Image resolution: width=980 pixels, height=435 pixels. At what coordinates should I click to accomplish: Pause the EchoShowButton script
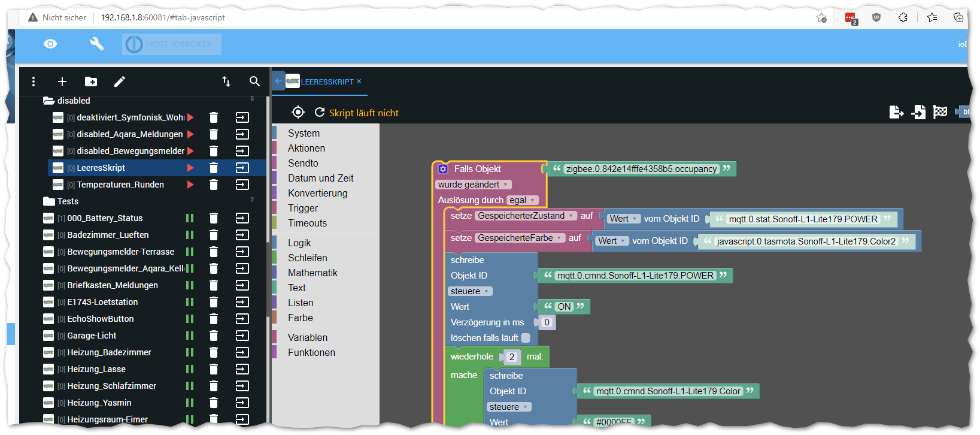[x=190, y=319]
